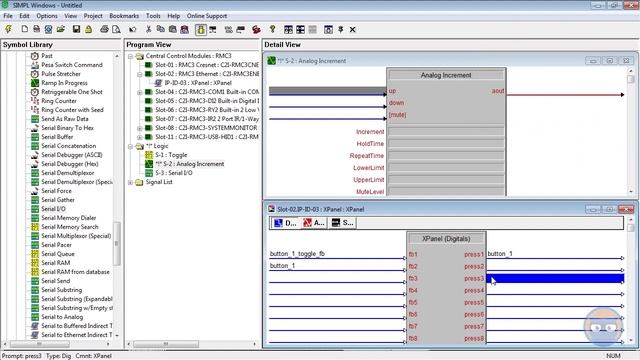The image size is (640, 360).
Task: Show XPanel digital signals tab 'D...'
Action: point(285,223)
